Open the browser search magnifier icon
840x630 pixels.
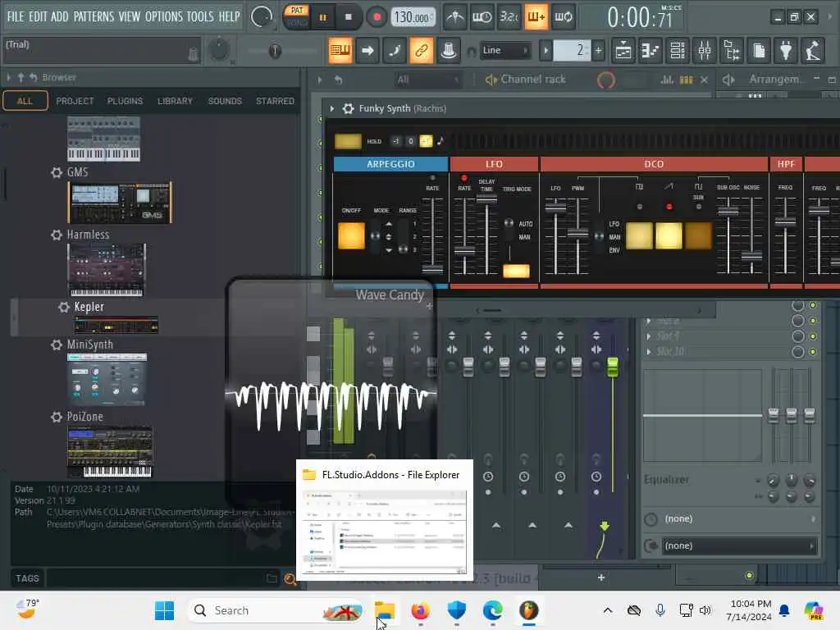point(290,579)
